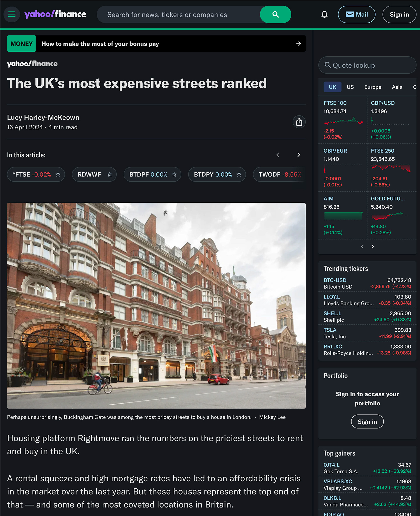Click the Quote lookup magnifier icon
The height and width of the screenshot is (516, 420).
point(328,65)
